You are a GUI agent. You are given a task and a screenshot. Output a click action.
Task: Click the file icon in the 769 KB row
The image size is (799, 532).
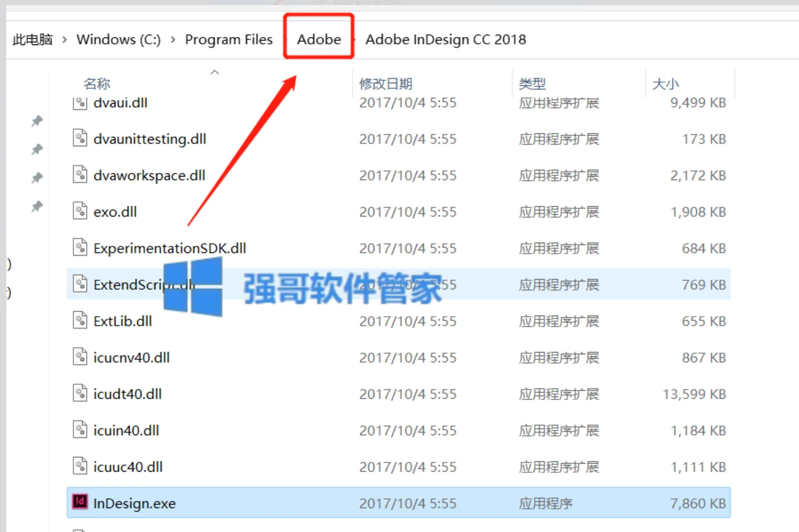(x=80, y=284)
